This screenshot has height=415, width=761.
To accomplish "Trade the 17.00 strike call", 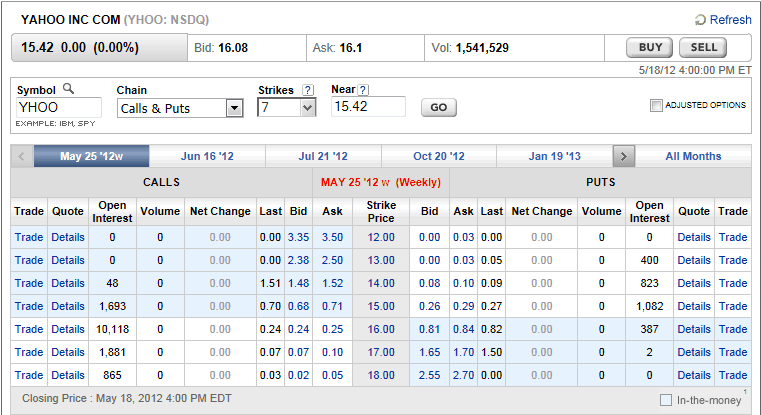I will tap(29, 352).
